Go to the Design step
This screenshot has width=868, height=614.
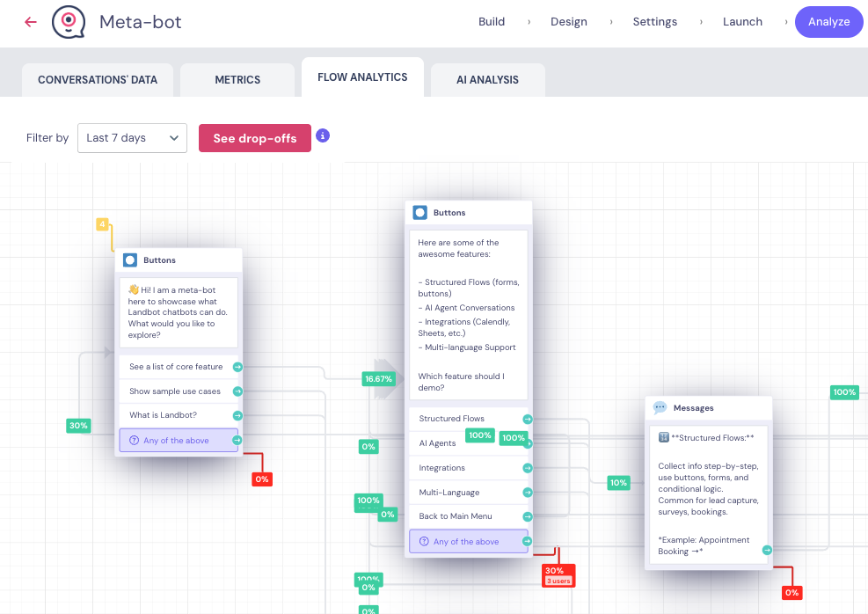click(568, 22)
